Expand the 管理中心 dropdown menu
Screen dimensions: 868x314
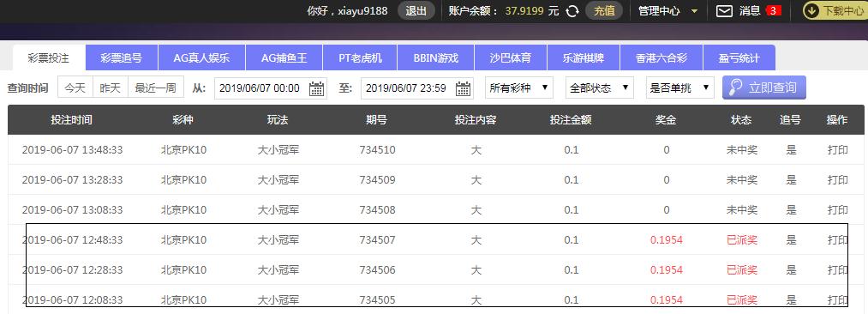pos(668,11)
